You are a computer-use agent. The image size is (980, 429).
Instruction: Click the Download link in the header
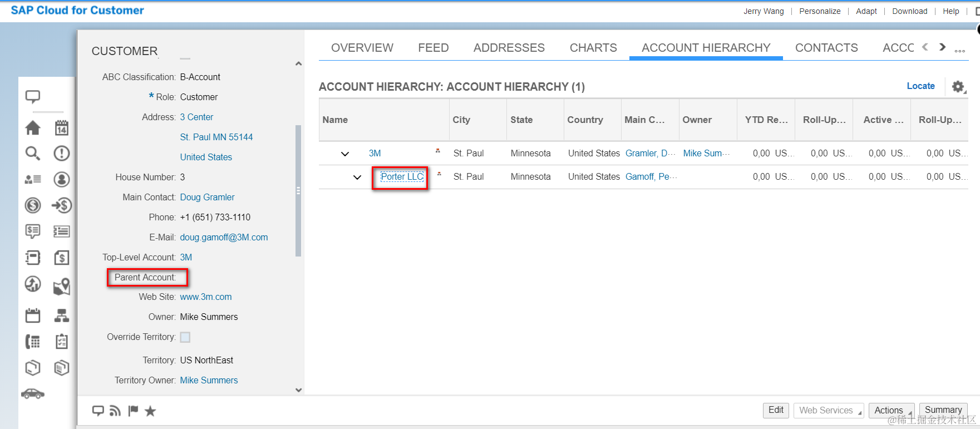[909, 11]
